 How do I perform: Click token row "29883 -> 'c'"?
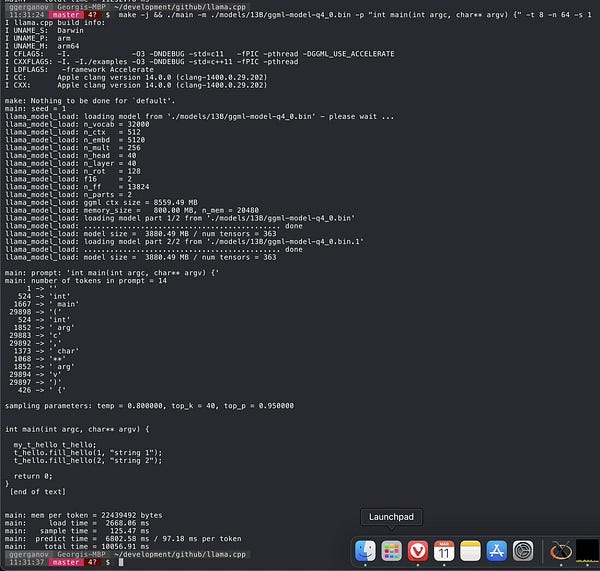(x=36, y=336)
